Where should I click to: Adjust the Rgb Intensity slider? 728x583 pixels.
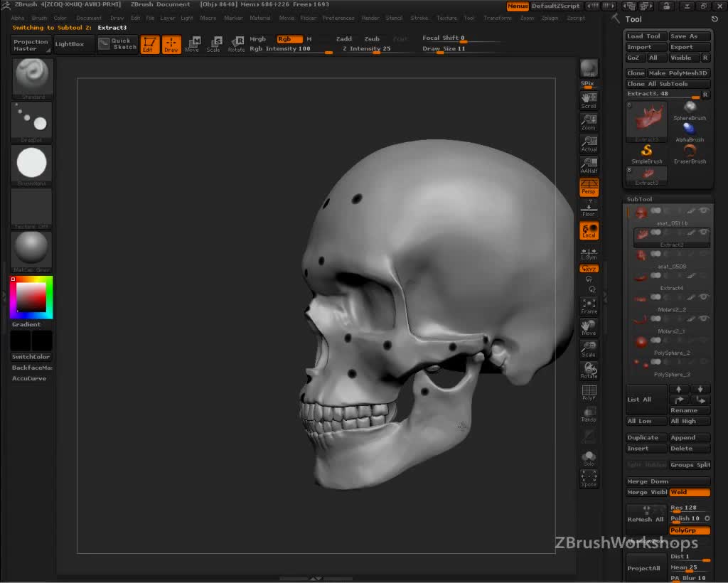click(x=291, y=50)
